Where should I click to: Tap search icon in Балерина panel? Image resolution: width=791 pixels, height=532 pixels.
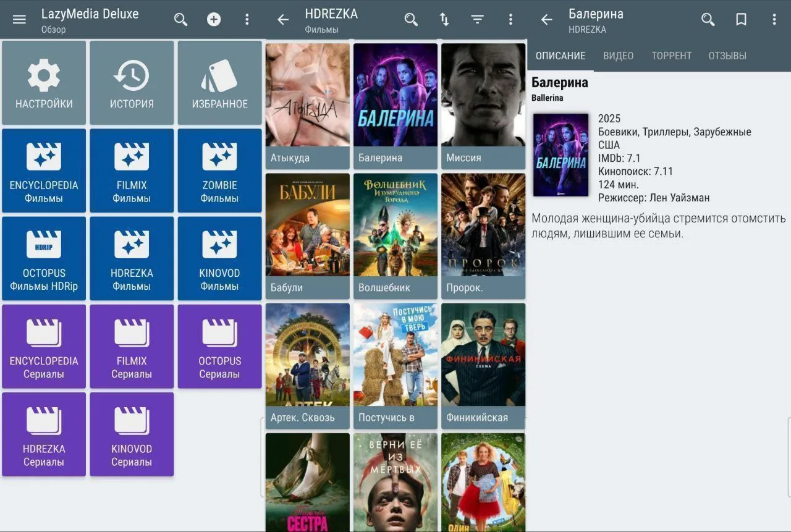coord(708,19)
